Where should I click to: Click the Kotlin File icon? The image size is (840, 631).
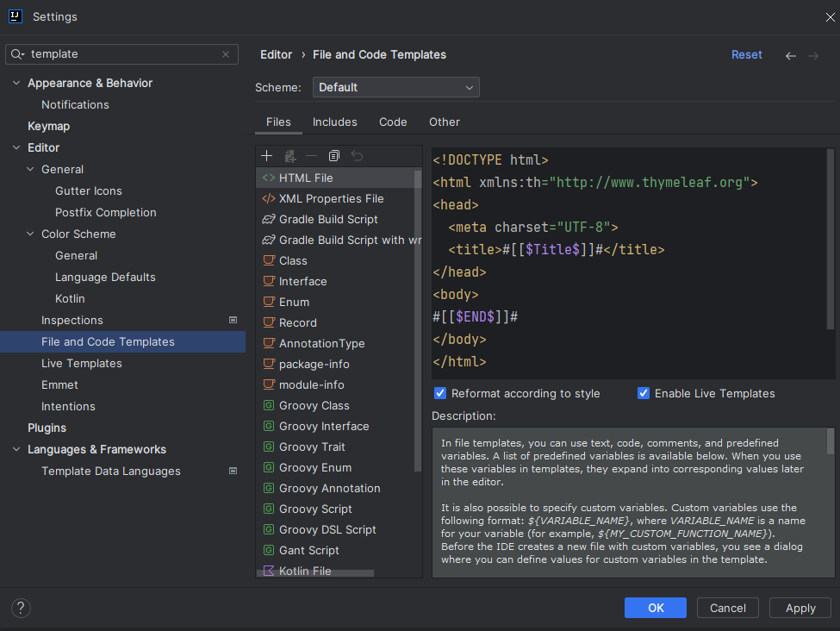pyautogui.click(x=269, y=571)
